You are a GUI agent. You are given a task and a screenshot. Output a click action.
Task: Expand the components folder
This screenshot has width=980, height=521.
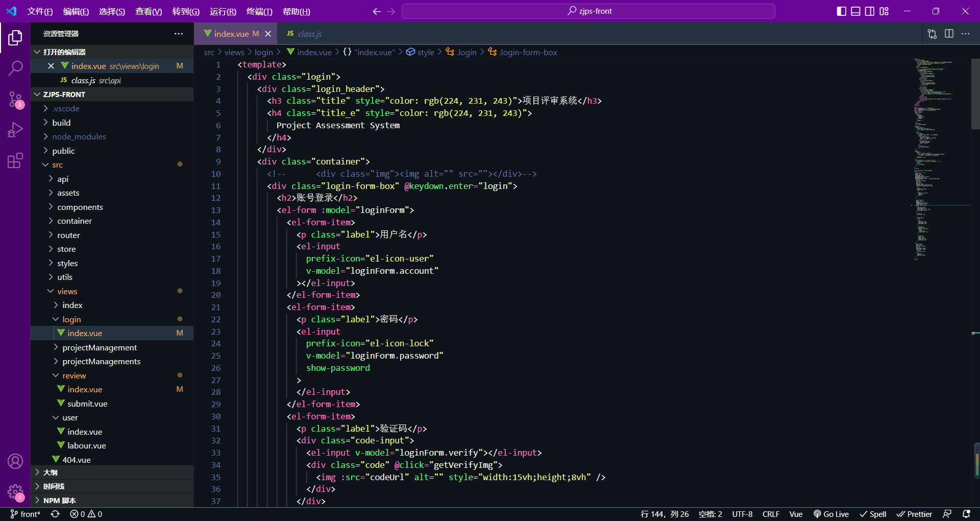click(112, 207)
